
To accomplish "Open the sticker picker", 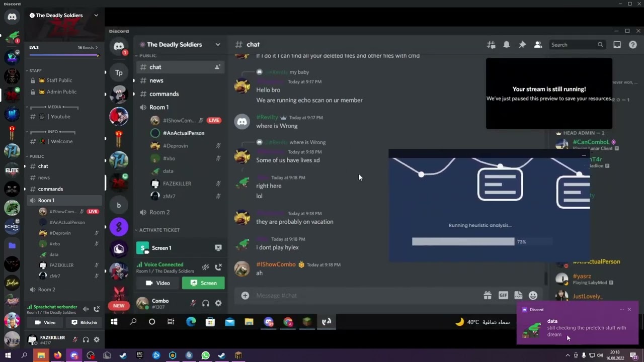I will (518, 296).
